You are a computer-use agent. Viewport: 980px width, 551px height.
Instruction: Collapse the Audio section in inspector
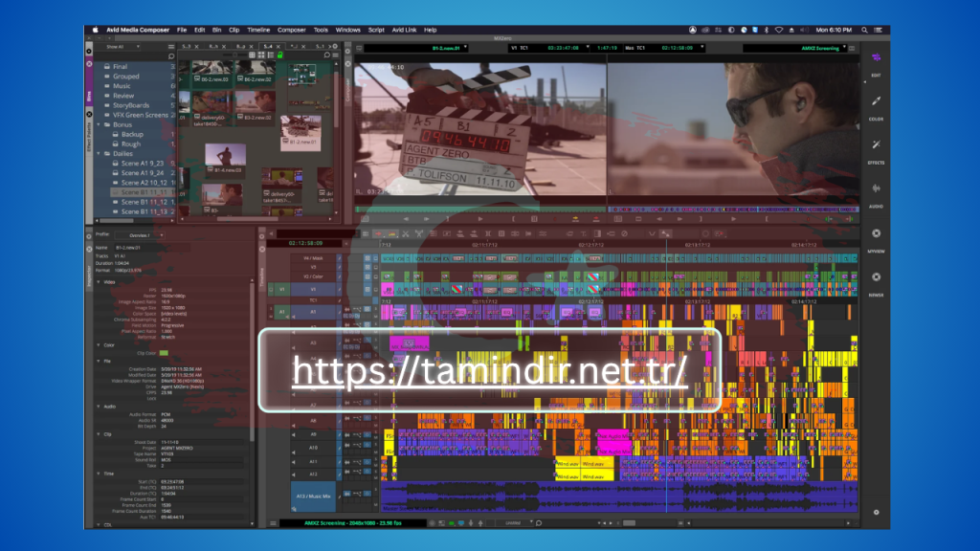coord(99,407)
